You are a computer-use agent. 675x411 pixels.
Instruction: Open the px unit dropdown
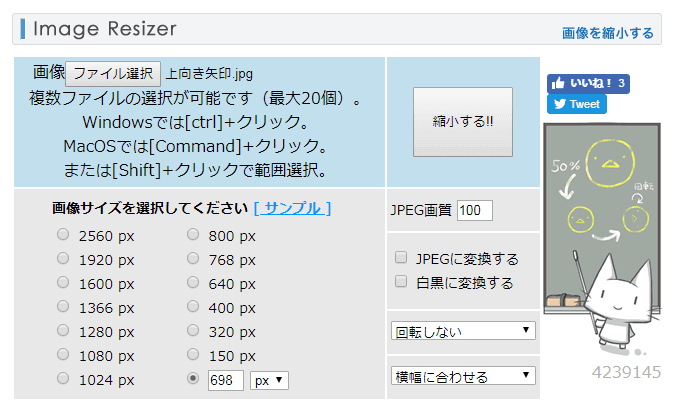coord(269,380)
